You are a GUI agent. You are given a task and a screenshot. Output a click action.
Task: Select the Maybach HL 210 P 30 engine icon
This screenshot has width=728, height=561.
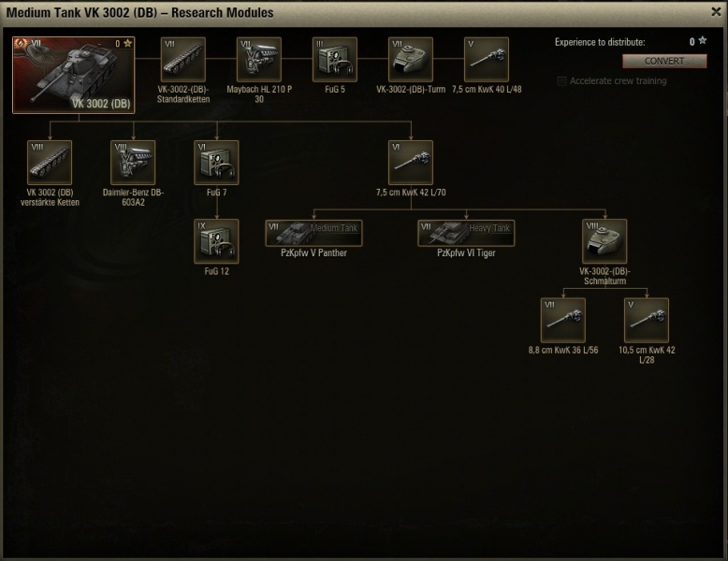[x=259, y=60]
